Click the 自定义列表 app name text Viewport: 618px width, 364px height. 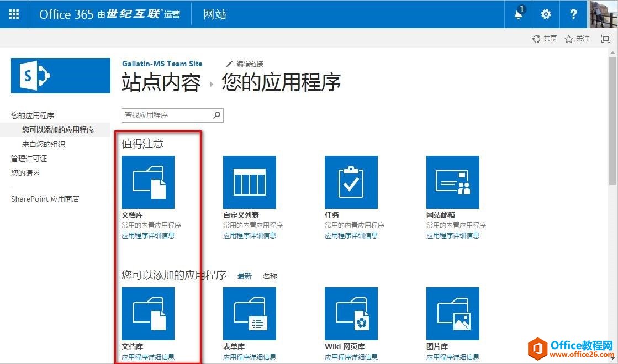coord(241,215)
